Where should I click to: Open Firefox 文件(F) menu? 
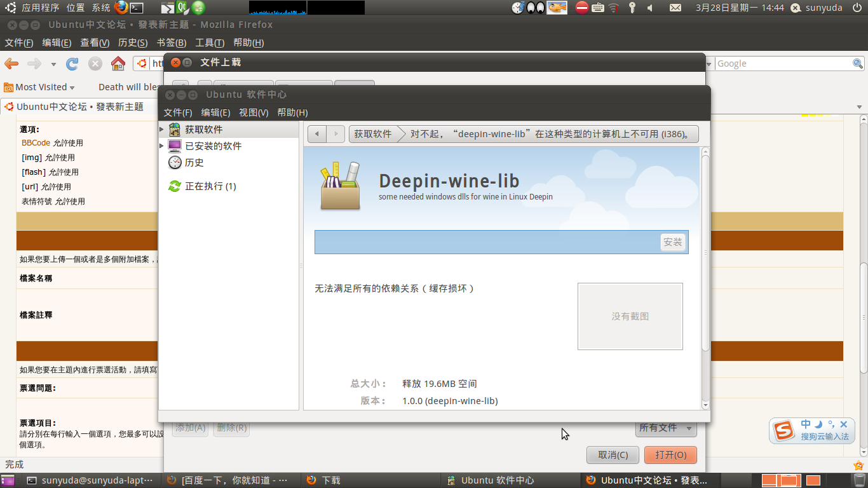point(19,43)
